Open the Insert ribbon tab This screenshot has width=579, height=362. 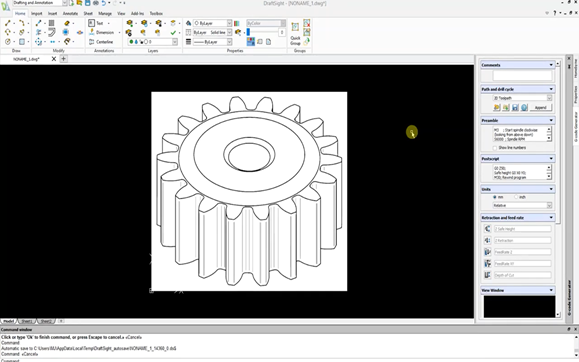click(52, 13)
